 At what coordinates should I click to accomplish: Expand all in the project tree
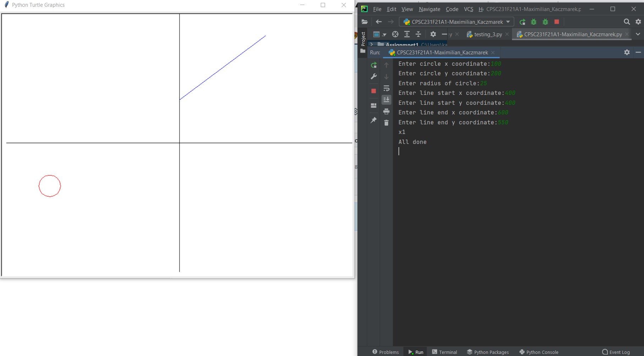click(407, 34)
